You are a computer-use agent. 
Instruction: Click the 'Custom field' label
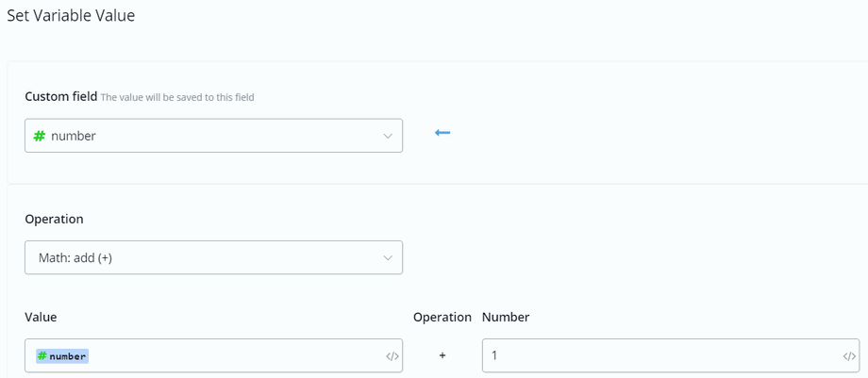pyautogui.click(x=60, y=96)
